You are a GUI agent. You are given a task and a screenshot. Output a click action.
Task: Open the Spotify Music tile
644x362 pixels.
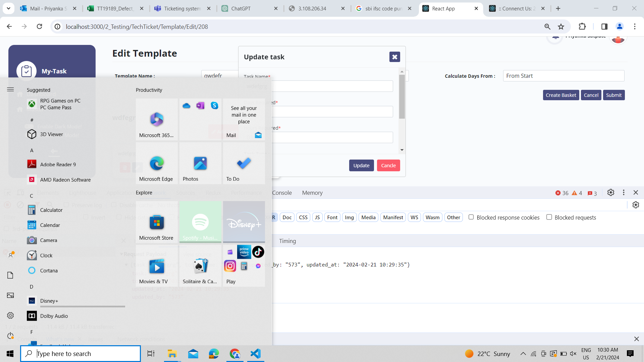(200, 222)
